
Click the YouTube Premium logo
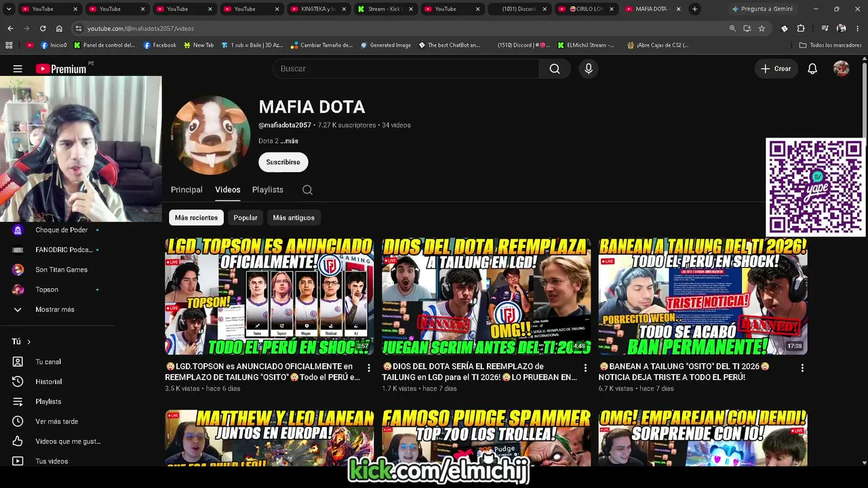(x=61, y=68)
